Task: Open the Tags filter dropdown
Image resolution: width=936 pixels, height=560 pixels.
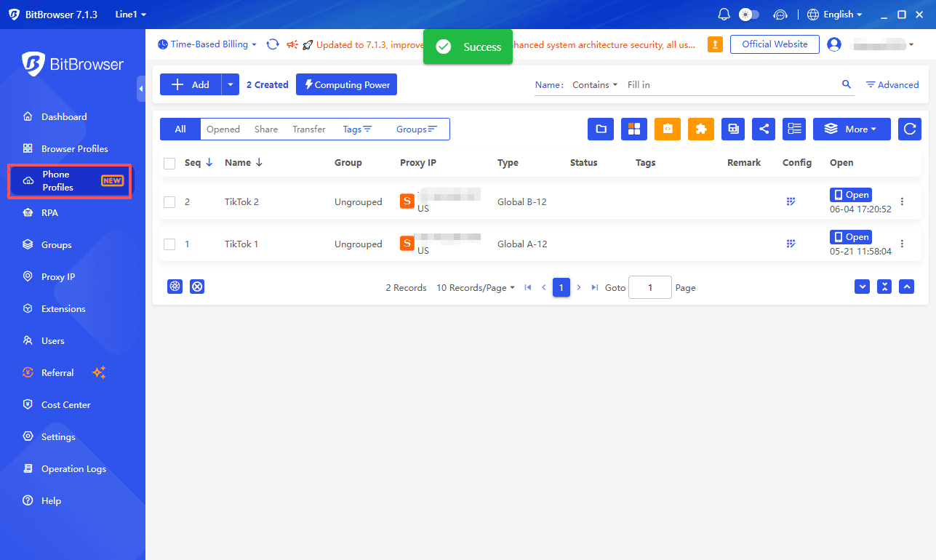Action: pos(357,129)
